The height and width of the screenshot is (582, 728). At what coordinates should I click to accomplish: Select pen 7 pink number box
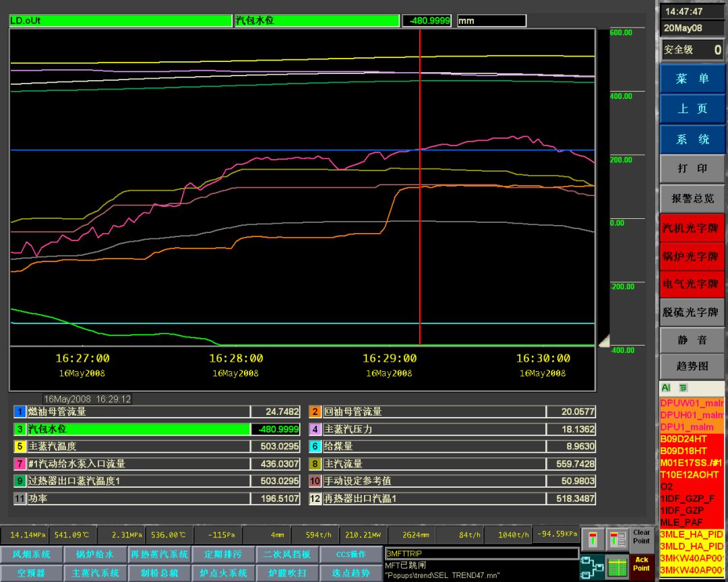point(20,463)
